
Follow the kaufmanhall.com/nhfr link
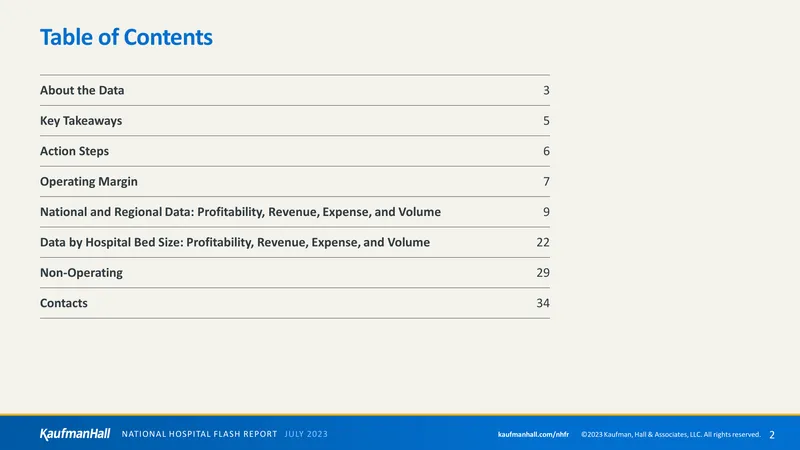pyautogui.click(x=533, y=434)
